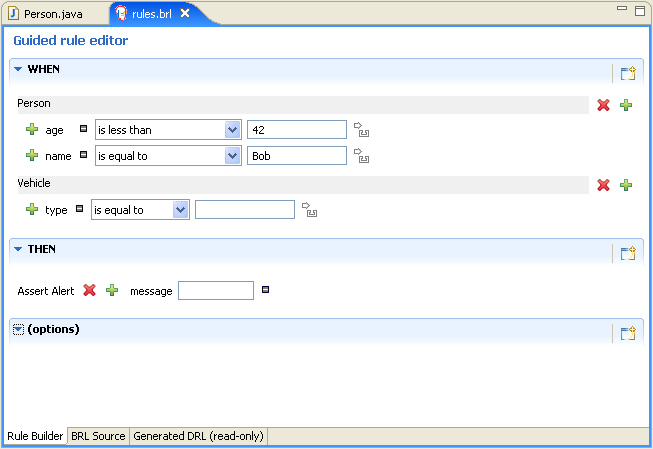Switch to the BRL Source tab
Image resolution: width=653 pixels, height=449 pixels.
pos(98,436)
